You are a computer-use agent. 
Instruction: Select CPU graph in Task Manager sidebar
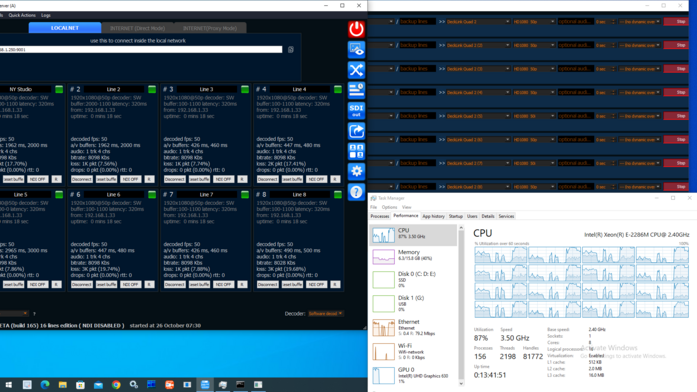click(413, 235)
